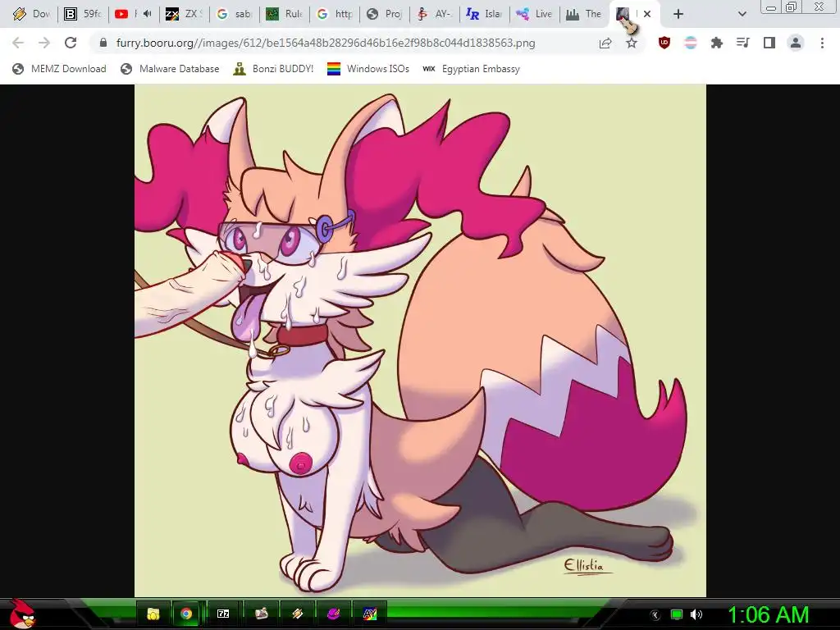
Task: View site information lock icon
Action: 103,43
